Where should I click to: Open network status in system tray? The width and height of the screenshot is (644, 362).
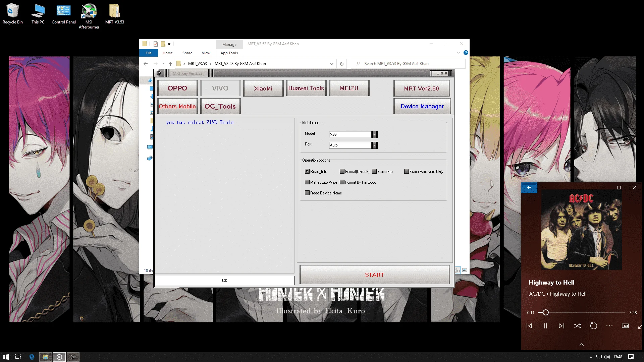coord(599,357)
